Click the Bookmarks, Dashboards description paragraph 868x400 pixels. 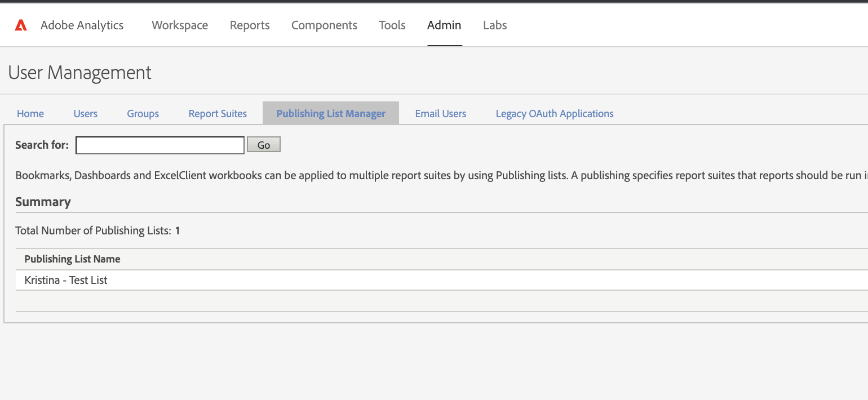(x=442, y=175)
